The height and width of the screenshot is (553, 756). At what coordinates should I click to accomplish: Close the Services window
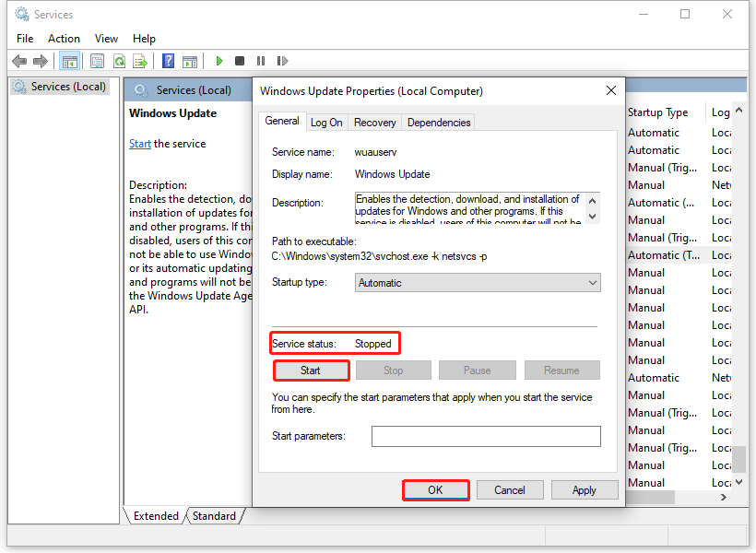[x=727, y=15]
